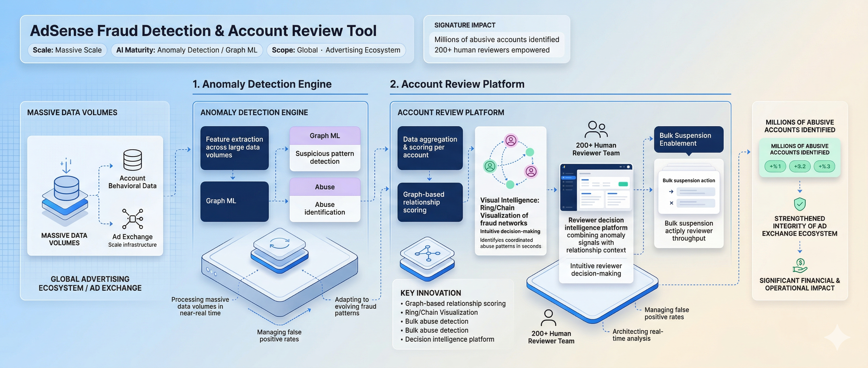The image size is (868, 368).
Task: Click the KEY INNOVATION heading
Action: (x=431, y=293)
